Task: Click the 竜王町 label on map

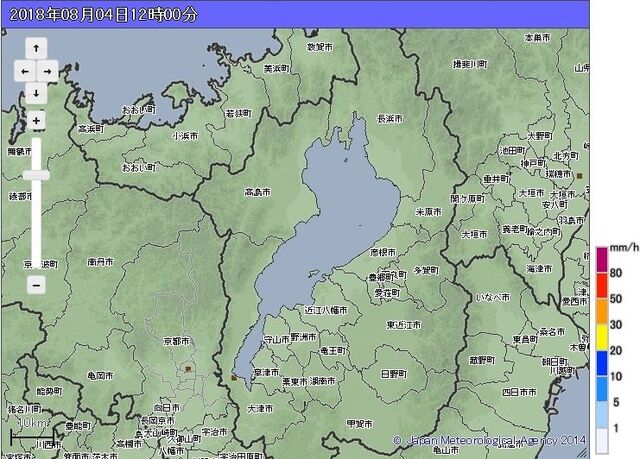Action: 333,350
